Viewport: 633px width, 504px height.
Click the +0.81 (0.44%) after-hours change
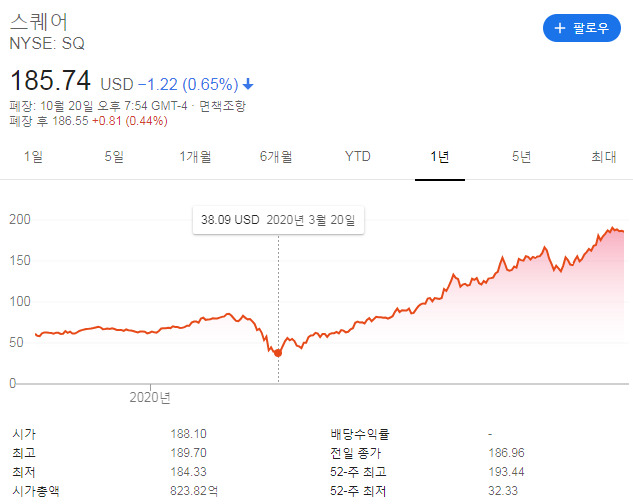(x=130, y=121)
